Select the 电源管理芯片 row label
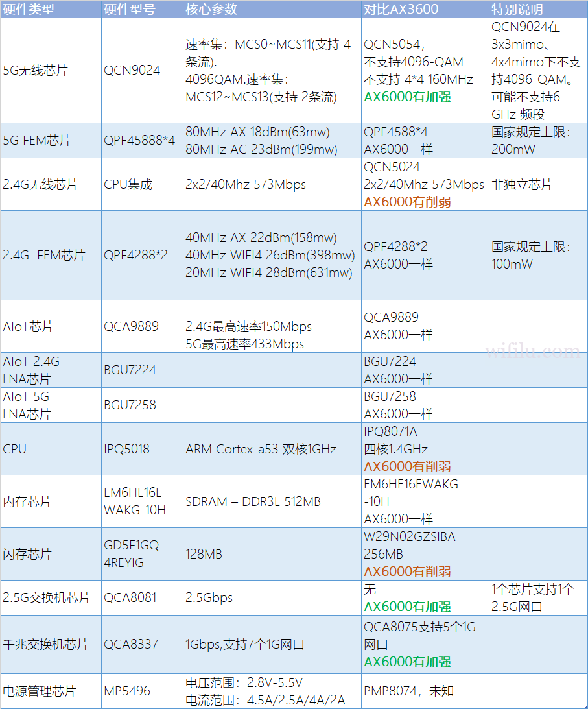Screen dimensions: 588x709 51,691
